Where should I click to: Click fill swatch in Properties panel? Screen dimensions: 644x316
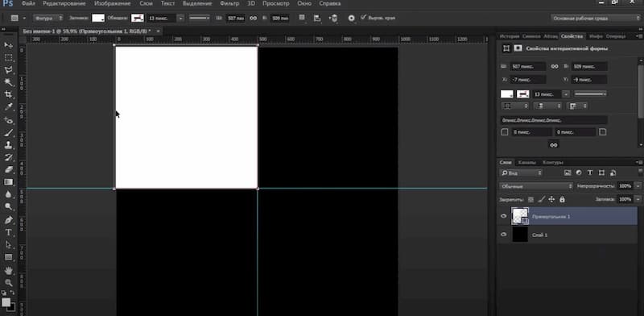[507, 94]
